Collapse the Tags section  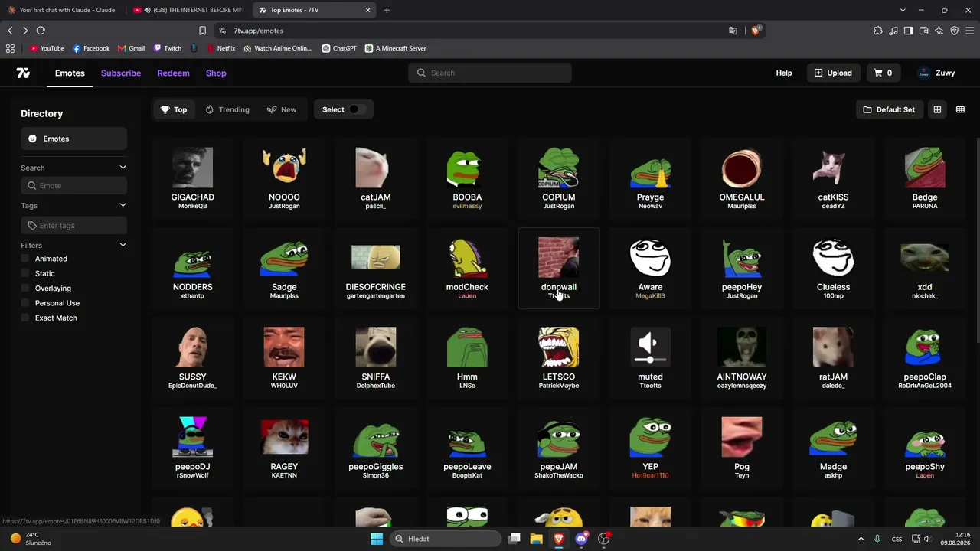pyautogui.click(x=122, y=205)
